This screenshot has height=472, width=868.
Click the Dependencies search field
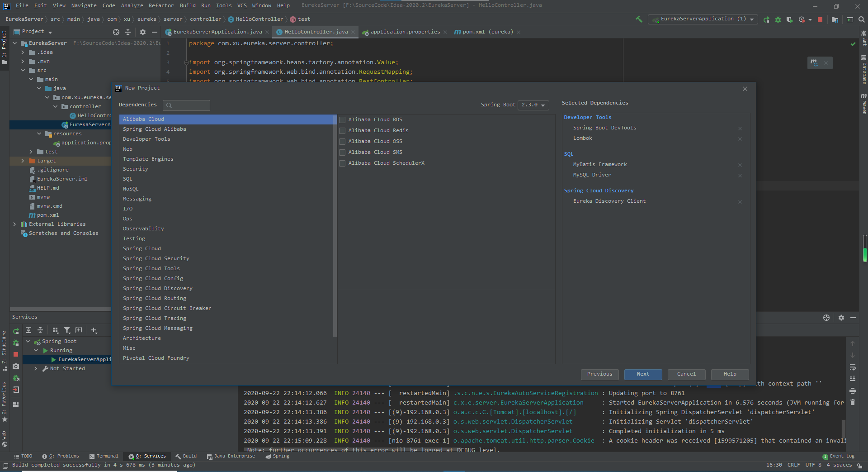click(x=186, y=105)
